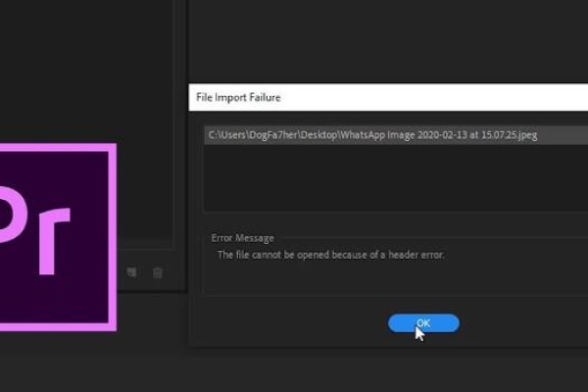Click empty dialog space right of OK
The width and height of the screenshot is (588, 392).
[x=519, y=323]
